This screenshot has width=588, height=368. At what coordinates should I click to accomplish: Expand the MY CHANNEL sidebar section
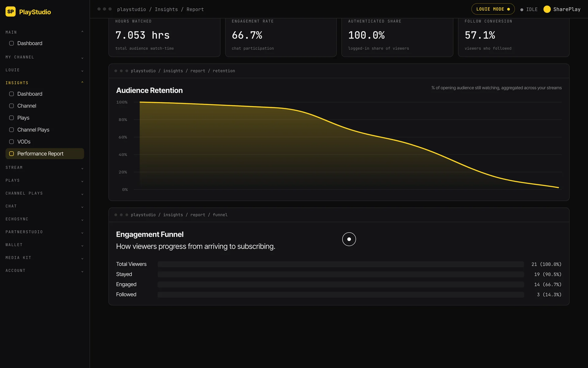pyautogui.click(x=44, y=57)
